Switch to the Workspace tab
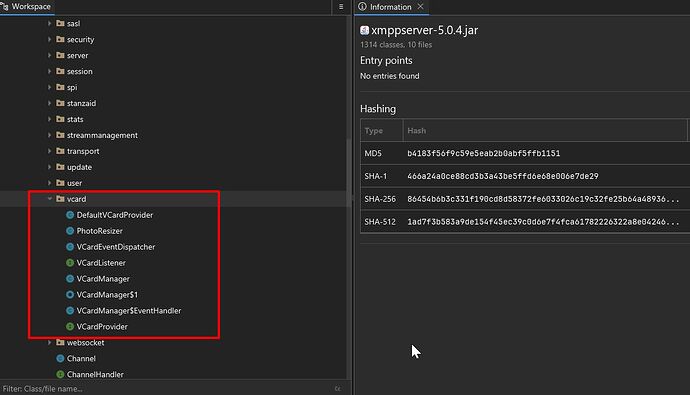 26,7
